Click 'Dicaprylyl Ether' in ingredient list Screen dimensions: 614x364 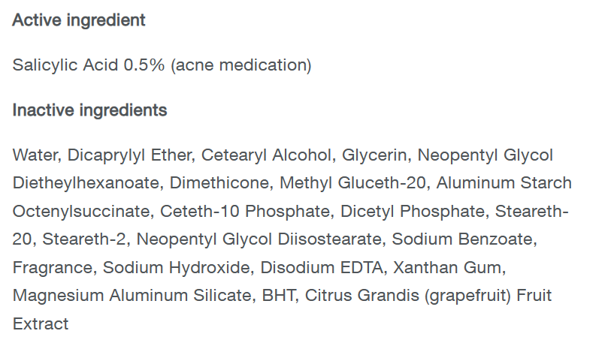[x=132, y=155]
